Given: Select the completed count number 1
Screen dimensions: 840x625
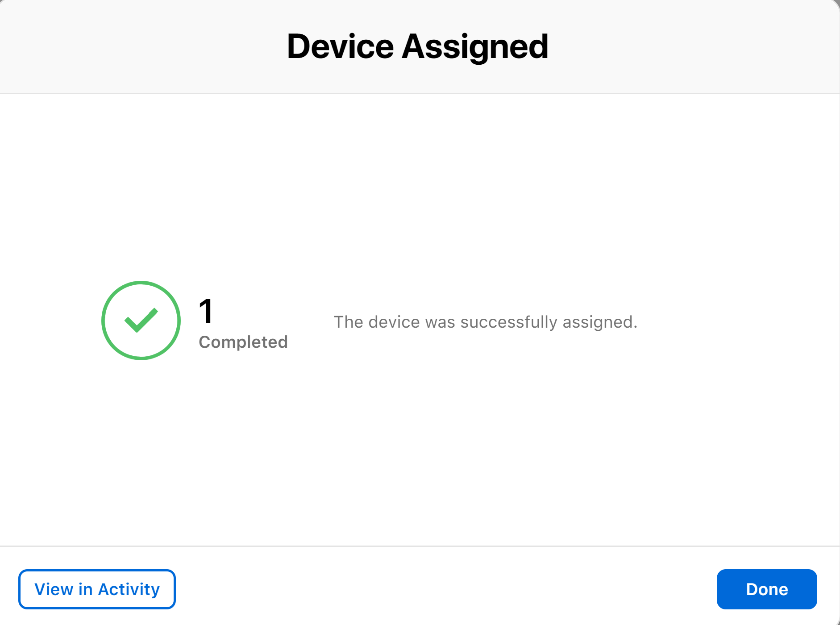Looking at the screenshot, I should pos(206,311).
